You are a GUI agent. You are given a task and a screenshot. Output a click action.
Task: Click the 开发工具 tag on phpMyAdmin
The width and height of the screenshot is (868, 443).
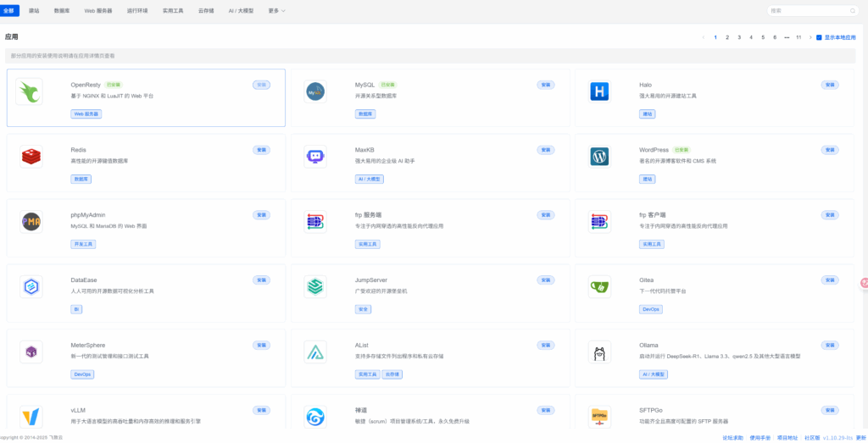point(83,244)
